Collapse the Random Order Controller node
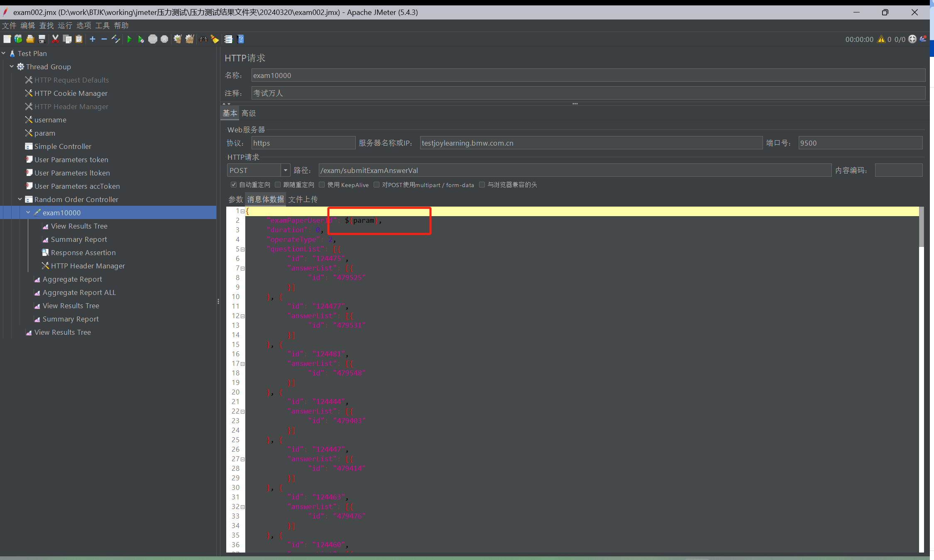934x560 pixels. (x=20, y=199)
